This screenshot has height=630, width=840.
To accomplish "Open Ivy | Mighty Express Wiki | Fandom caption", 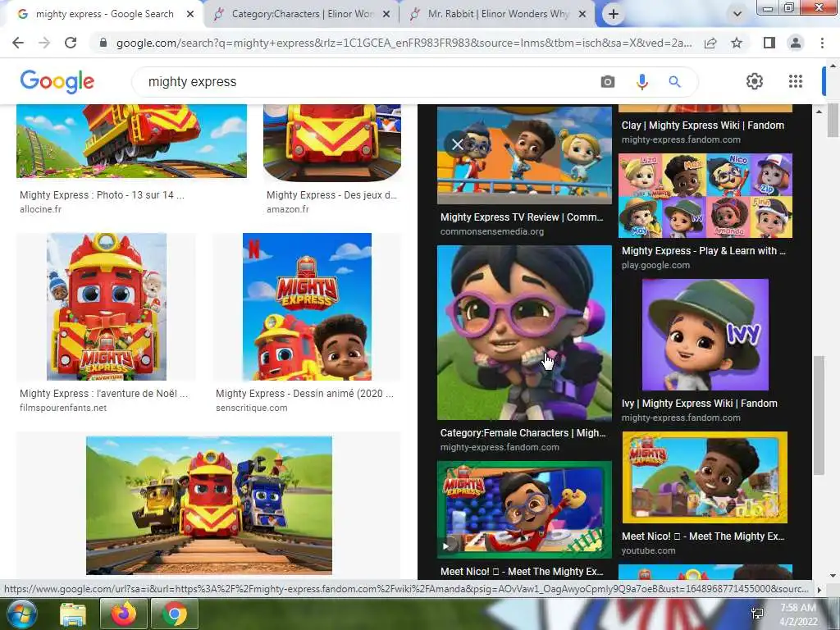I will point(699,404).
